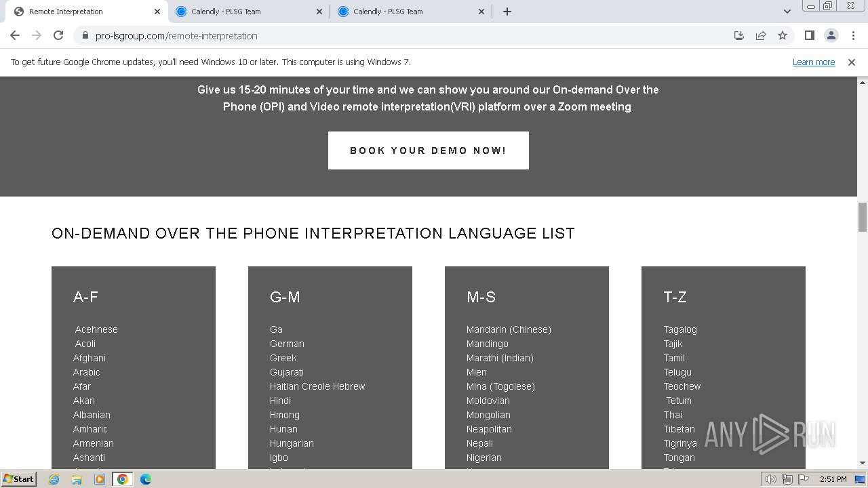Image resolution: width=868 pixels, height=488 pixels.
Task: Expand tab search dropdown
Action: point(787,12)
